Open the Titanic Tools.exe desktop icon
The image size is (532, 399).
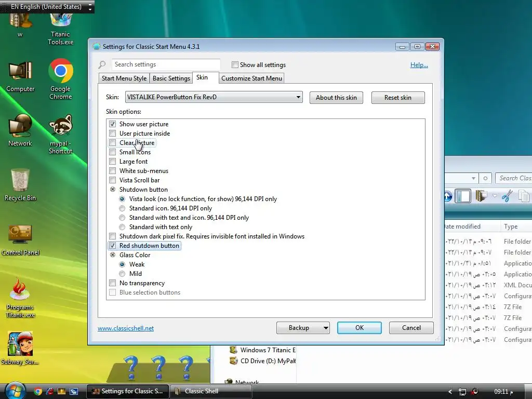click(x=60, y=30)
